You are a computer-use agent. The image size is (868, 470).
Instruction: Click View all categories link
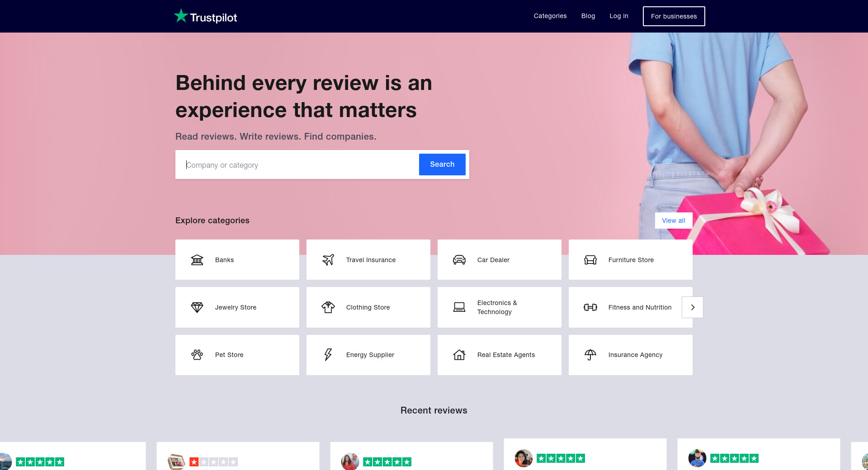[674, 221]
